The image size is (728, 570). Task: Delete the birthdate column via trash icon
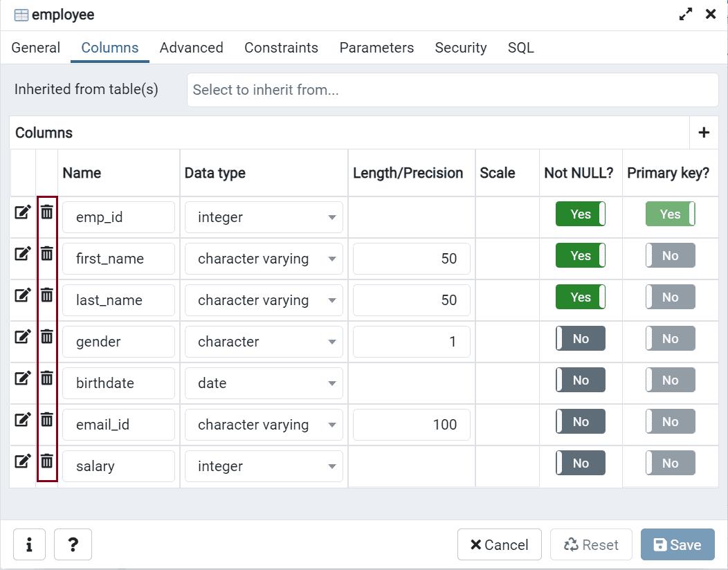[46, 378]
